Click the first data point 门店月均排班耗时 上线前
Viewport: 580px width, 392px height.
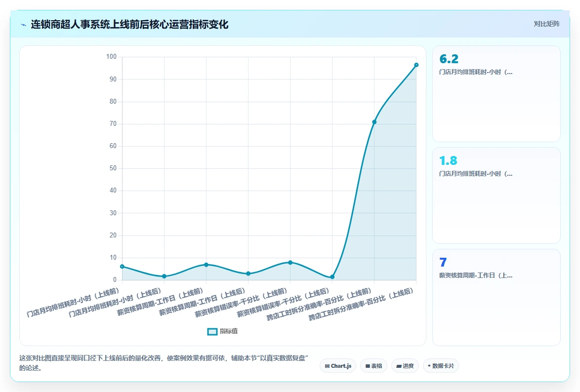pos(123,266)
